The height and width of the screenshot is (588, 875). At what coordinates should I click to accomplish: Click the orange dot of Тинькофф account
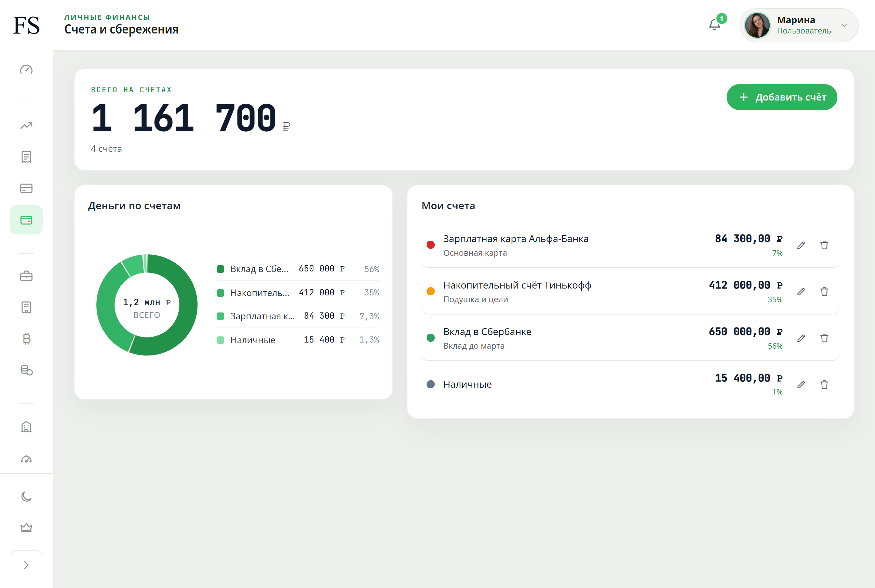tap(431, 291)
